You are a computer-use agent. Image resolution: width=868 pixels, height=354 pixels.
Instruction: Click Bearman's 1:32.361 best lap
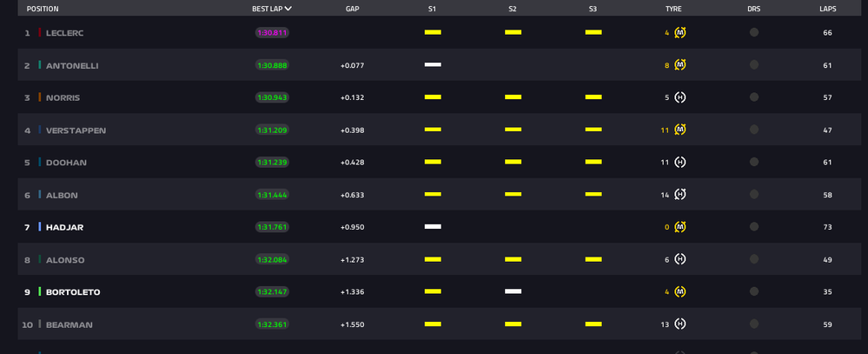272,324
